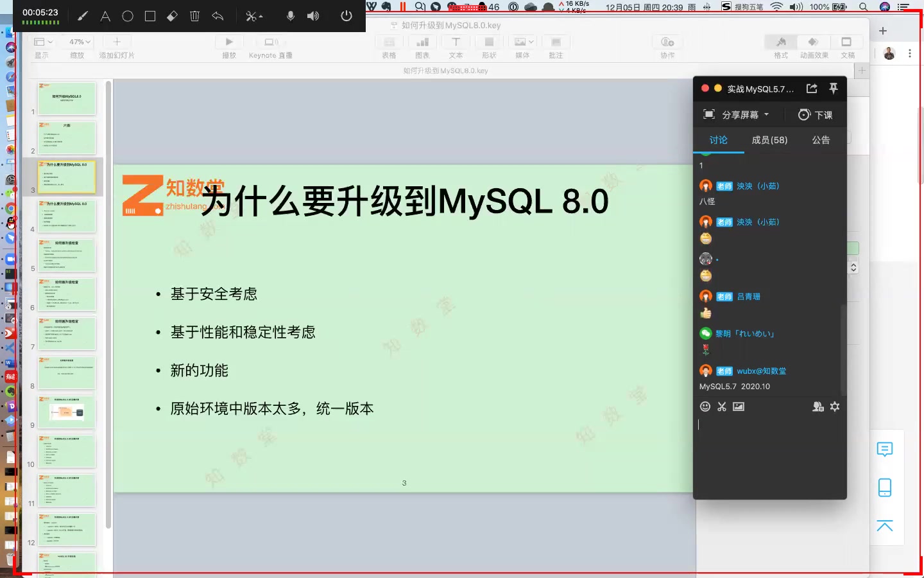Select the brush annotation tool
Screen dimensions: 924x578
pos(83,16)
